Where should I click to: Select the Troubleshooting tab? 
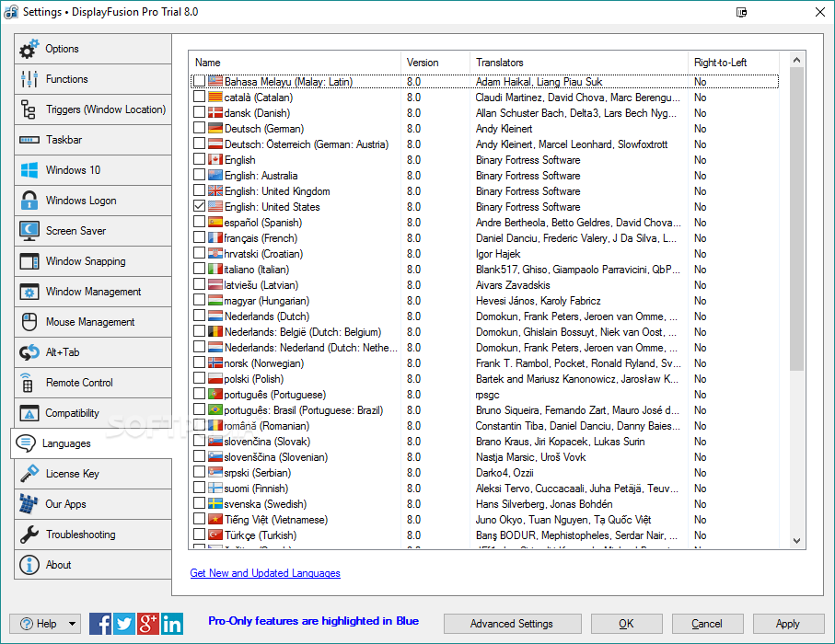coord(93,535)
